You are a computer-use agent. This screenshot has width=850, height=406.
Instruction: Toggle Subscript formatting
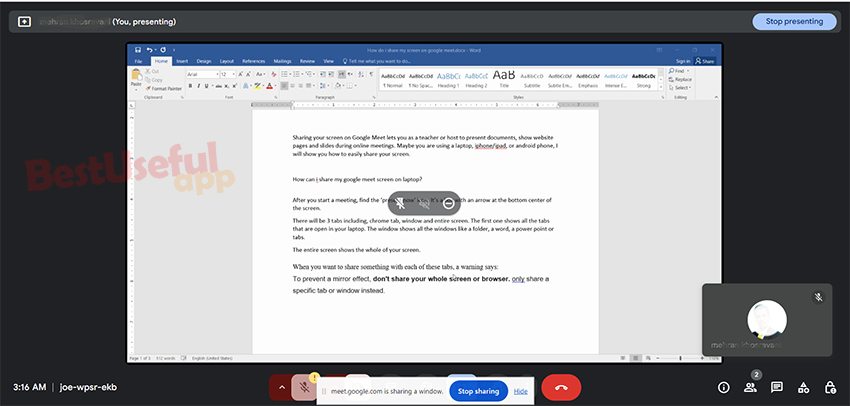coord(227,86)
